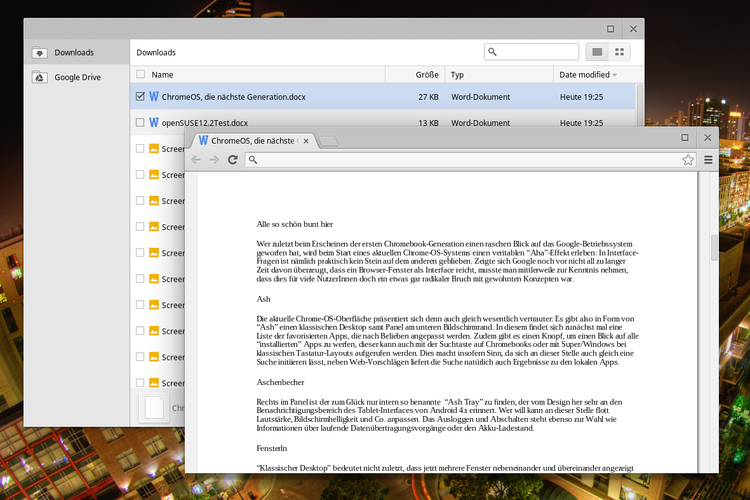Open Google Drive in the sidebar
The image size is (750, 500).
tap(77, 77)
